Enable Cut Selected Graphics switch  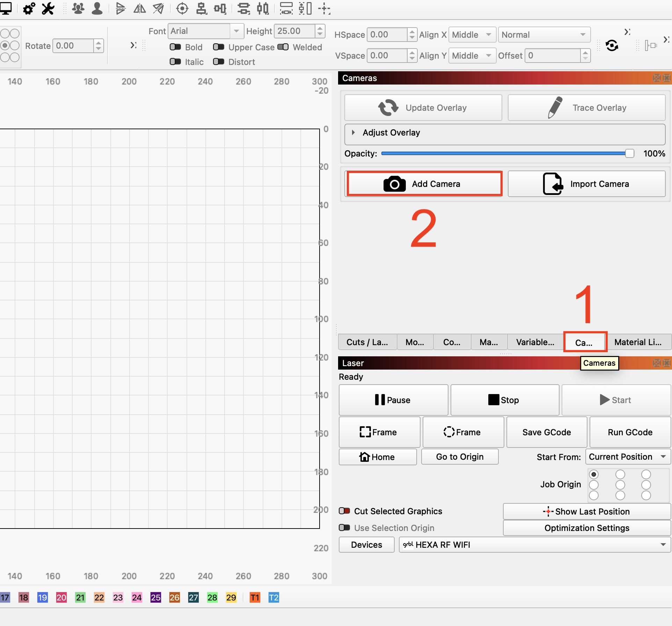[344, 511]
